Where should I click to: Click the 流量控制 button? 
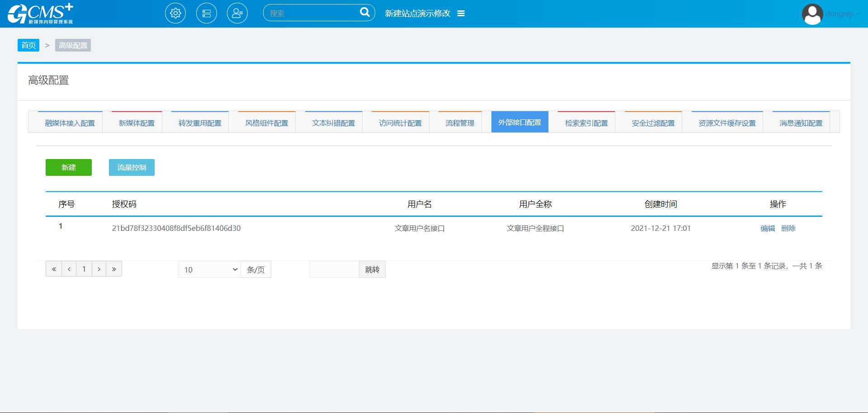(132, 167)
